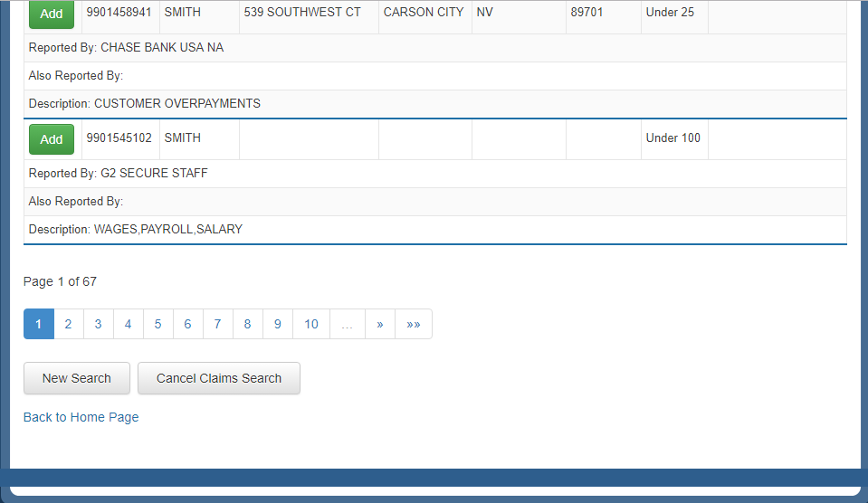Go to results page 8
The height and width of the screenshot is (503, 868).
tap(247, 324)
